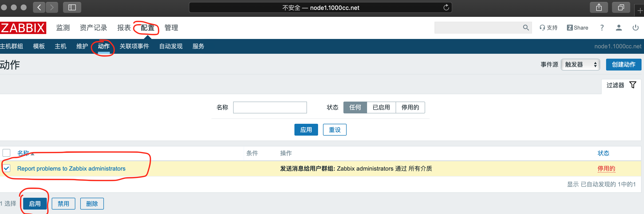This screenshot has width=644, height=214.
Task: Click the Safari share icon
Action: coord(599,7)
